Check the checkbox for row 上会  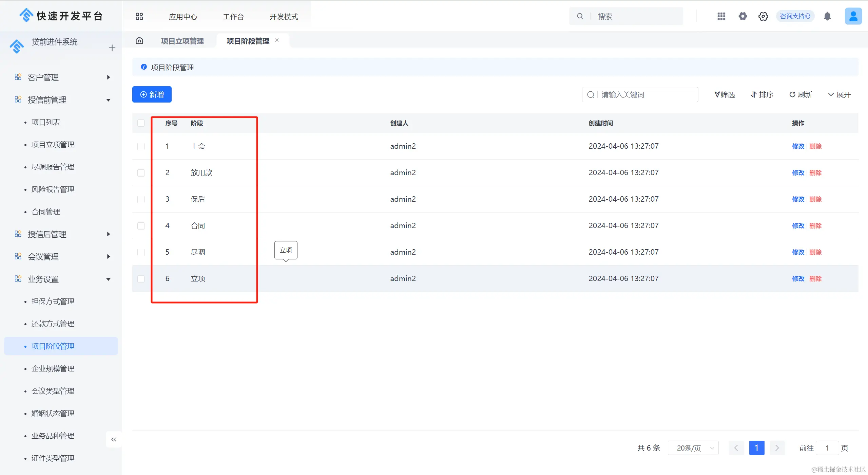point(141,146)
